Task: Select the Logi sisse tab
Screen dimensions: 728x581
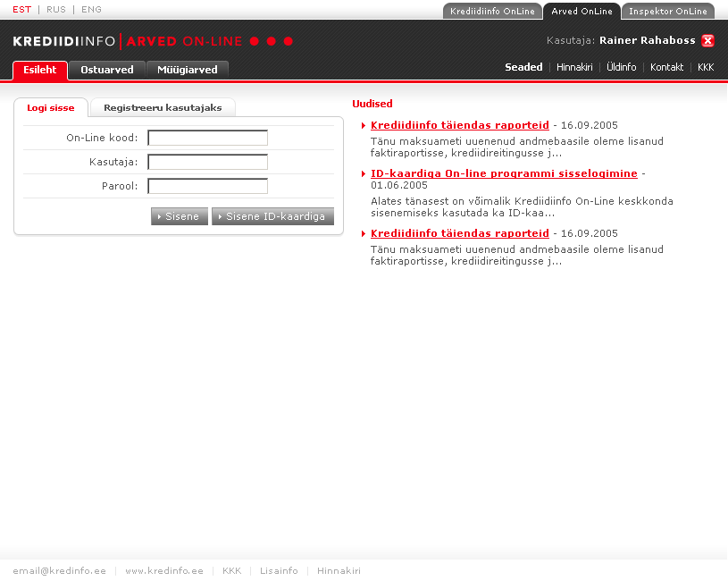Action: pos(51,108)
